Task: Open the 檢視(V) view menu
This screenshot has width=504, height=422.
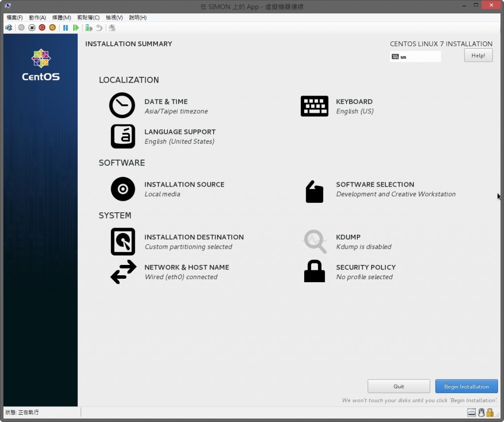Action: [114, 17]
